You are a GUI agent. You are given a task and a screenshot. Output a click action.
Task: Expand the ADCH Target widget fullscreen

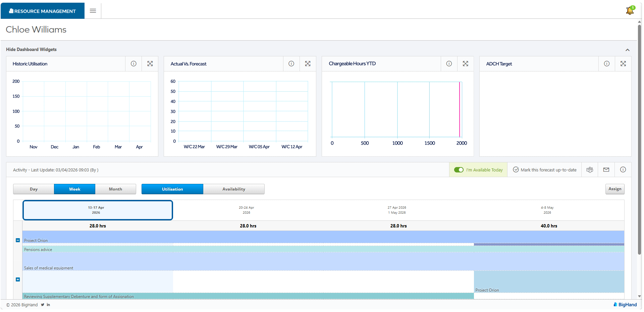pos(623,64)
